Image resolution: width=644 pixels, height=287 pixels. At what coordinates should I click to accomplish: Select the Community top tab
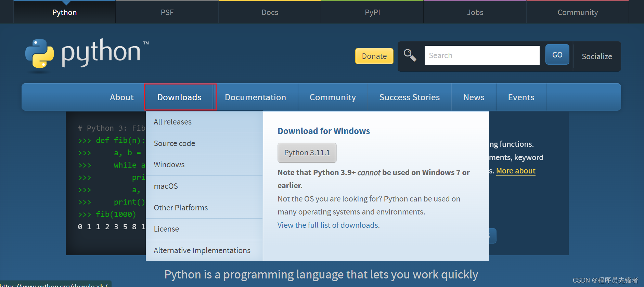point(578,12)
